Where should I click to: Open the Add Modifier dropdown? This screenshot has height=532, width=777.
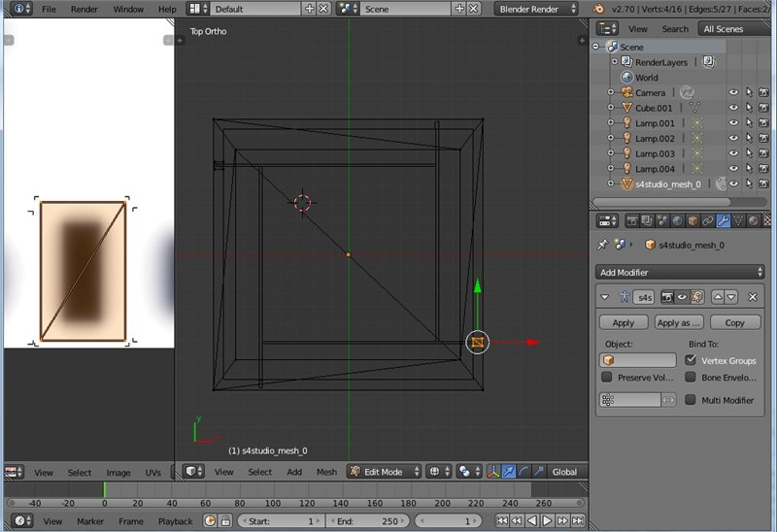[679, 272]
